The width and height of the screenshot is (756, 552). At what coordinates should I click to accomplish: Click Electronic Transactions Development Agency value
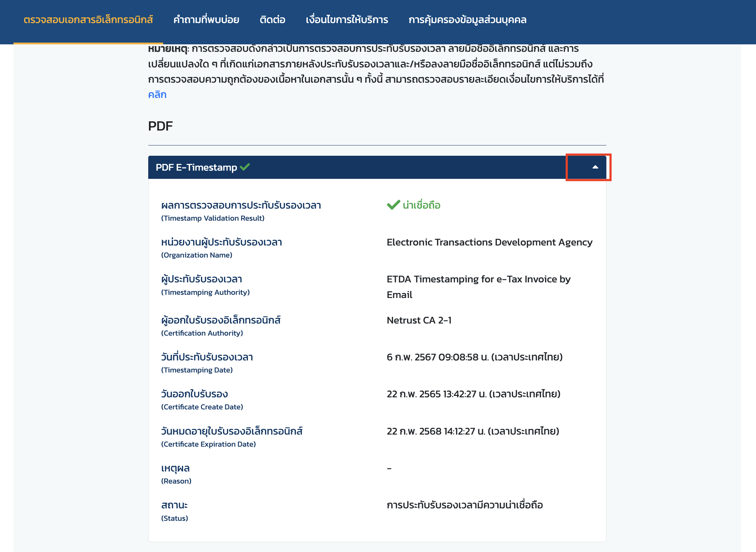489,242
